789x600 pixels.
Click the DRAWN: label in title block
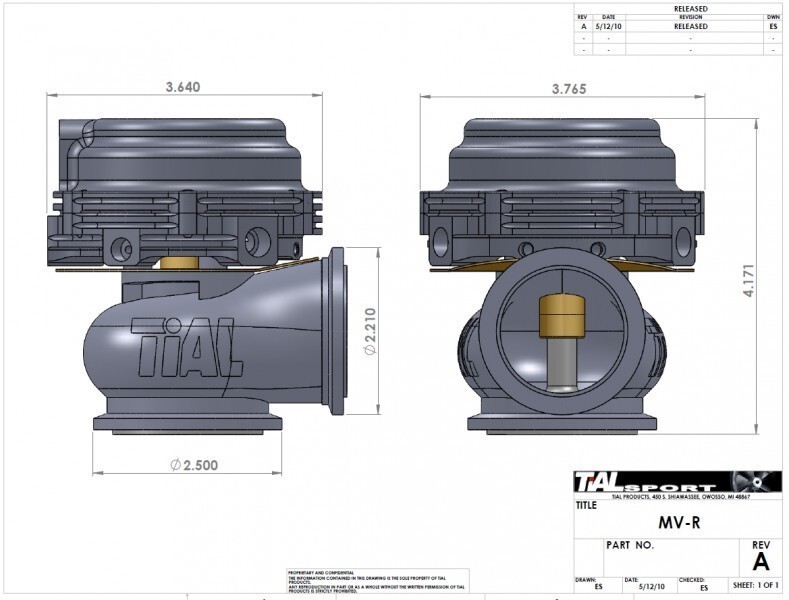point(585,580)
